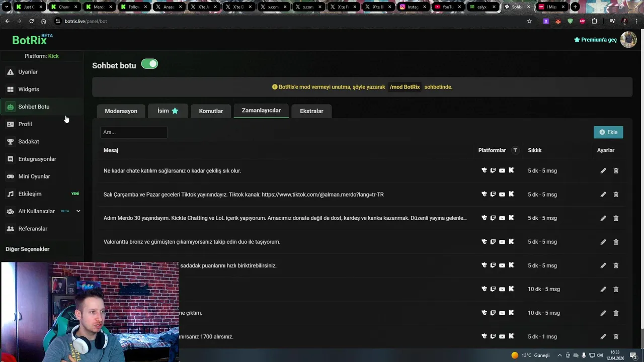The height and width of the screenshot is (362, 644).
Task: Switch to the Komutlar tab
Action: tap(211, 111)
